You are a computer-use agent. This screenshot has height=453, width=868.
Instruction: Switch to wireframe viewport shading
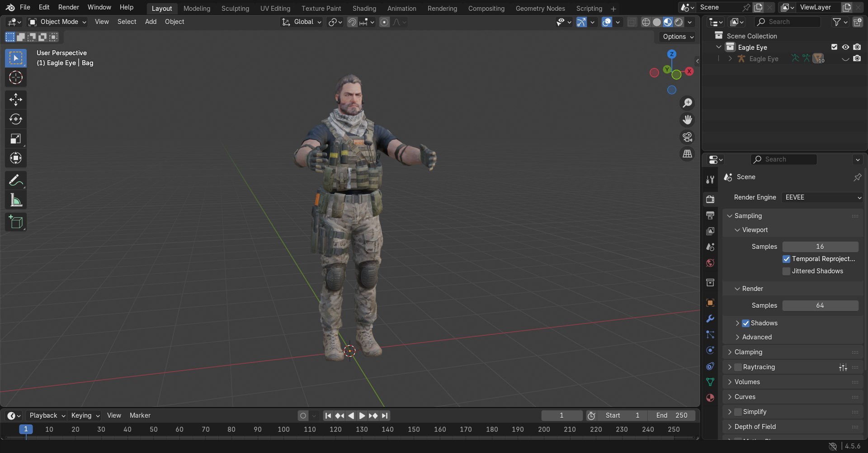click(646, 22)
